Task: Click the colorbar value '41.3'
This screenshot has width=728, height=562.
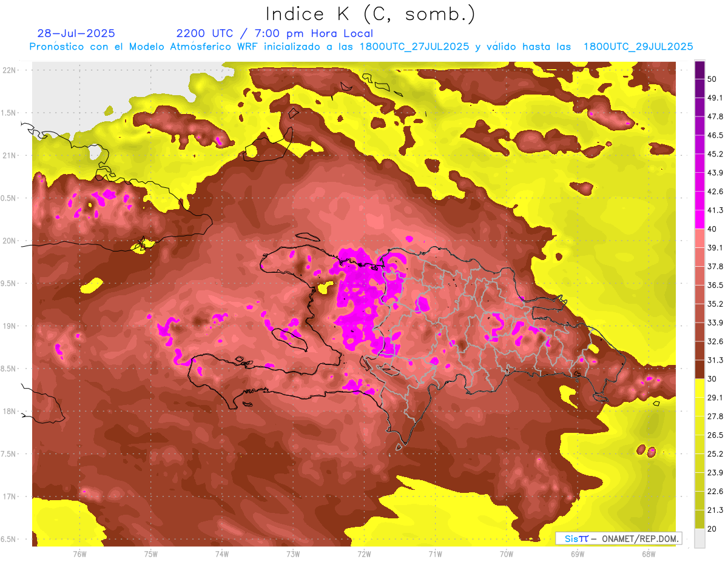Action: [x=715, y=210]
